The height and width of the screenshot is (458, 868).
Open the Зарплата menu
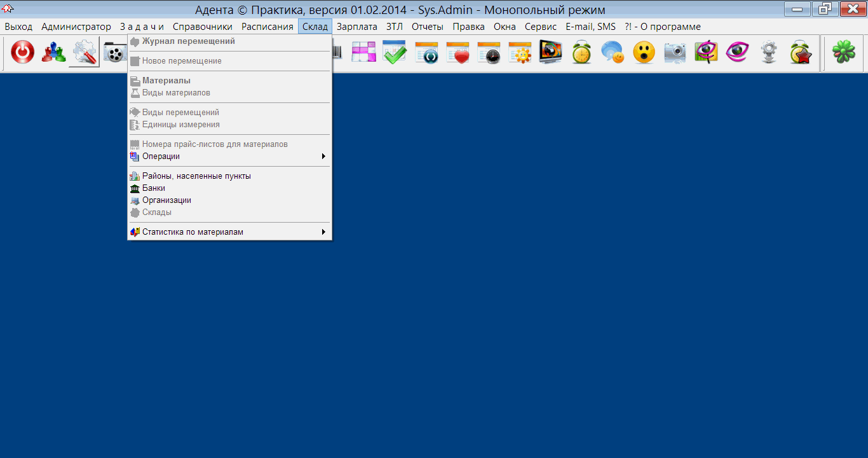356,27
